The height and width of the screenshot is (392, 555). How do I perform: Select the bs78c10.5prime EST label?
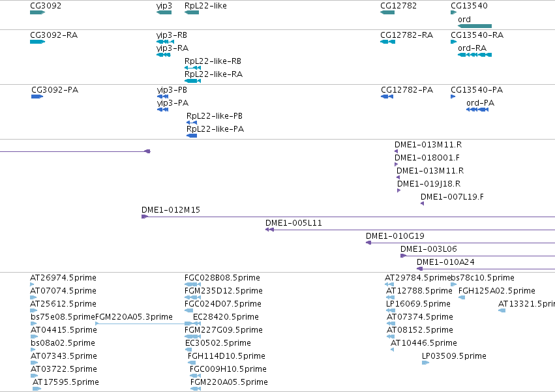(x=483, y=278)
